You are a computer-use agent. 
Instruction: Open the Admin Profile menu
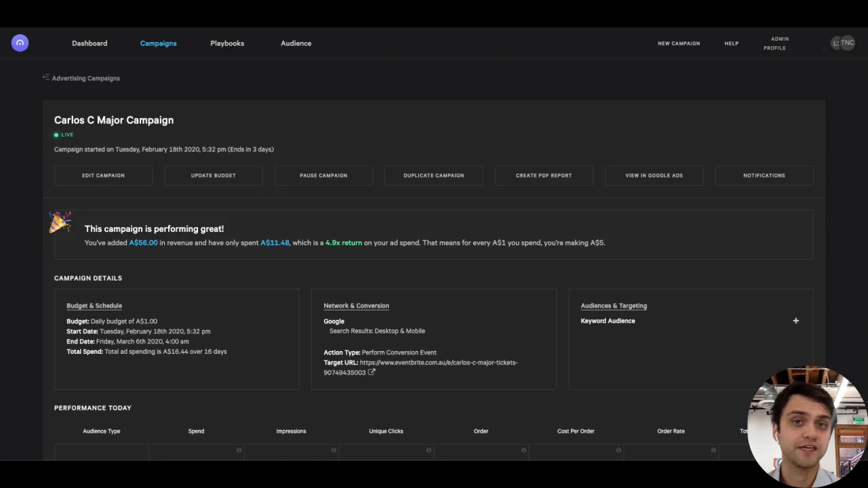[775, 43]
